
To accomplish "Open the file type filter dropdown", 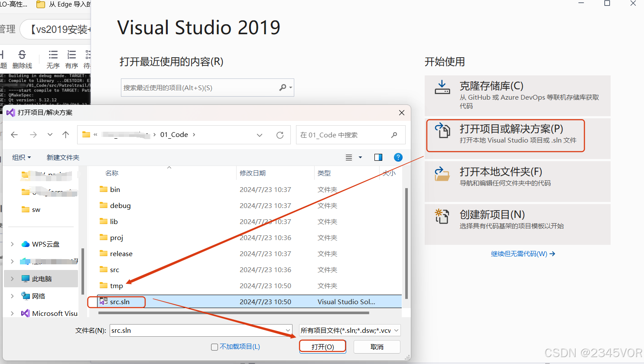I will (396, 330).
